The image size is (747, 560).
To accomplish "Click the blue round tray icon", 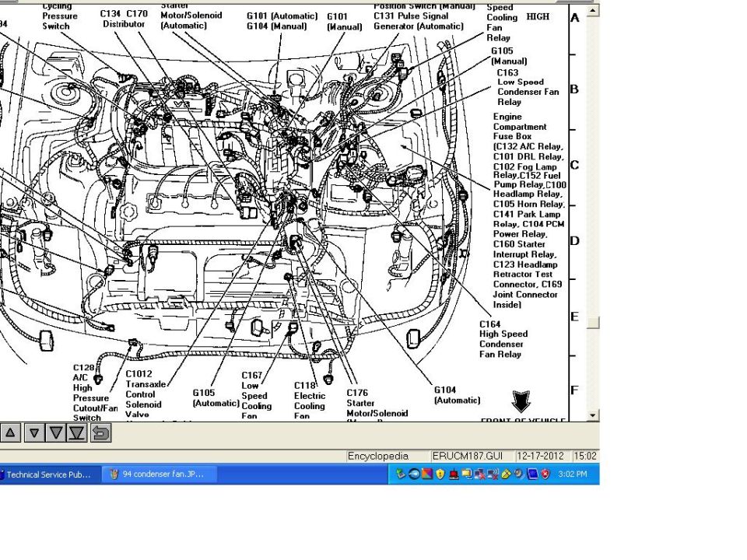I will click(x=414, y=474).
